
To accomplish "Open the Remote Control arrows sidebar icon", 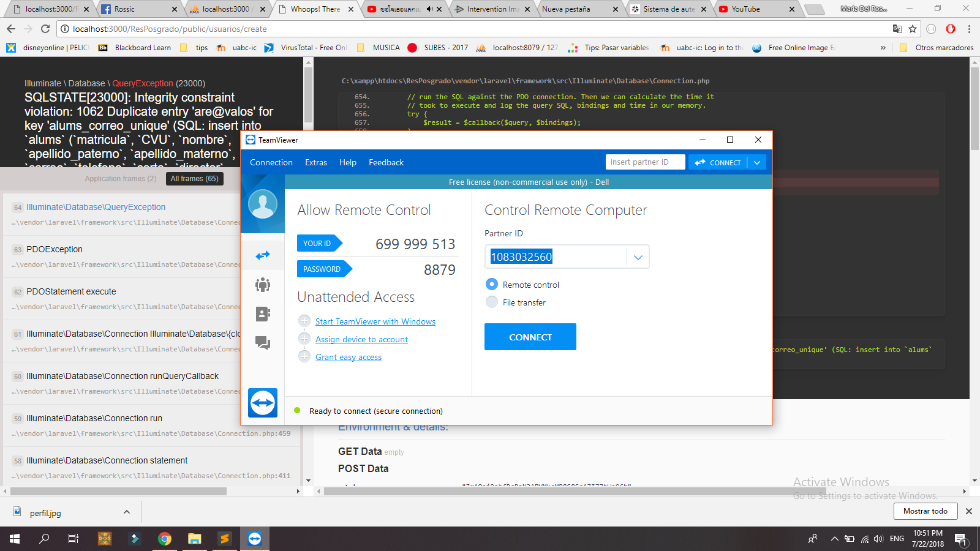I will click(263, 255).
